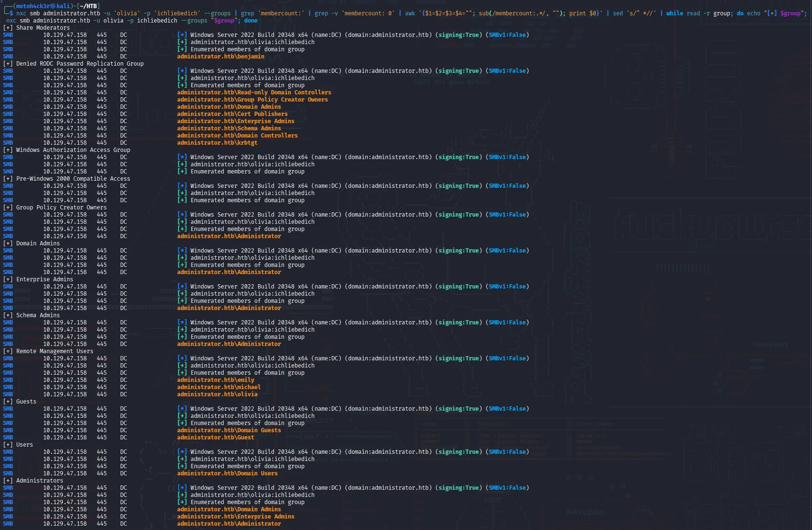The height and width of the screenshot is (530, 812).
Task: Select 'administrator.htb\Schema Admins' member entry
Action: [229, 128]
